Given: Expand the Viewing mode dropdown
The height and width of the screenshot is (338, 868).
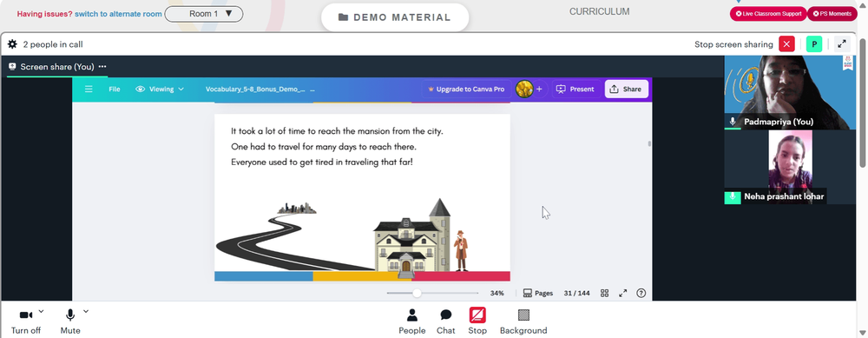Looking at the screenshot, I should (160, 89).
